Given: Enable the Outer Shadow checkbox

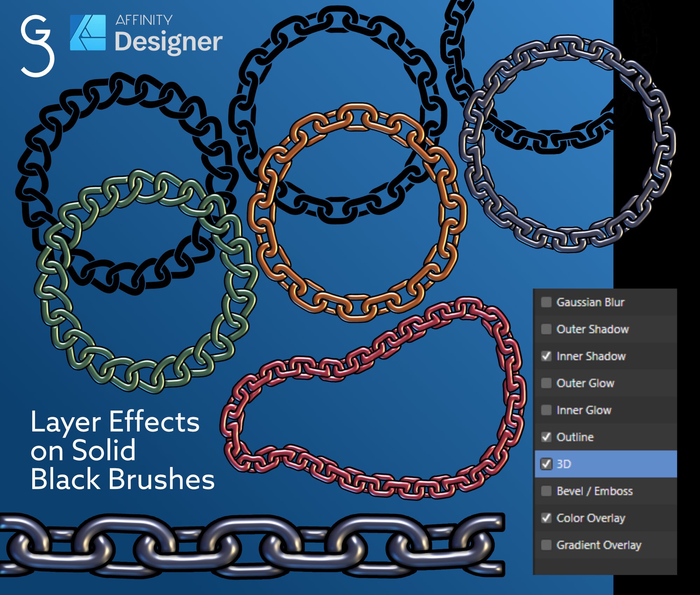Looking at the screenshot, I should (x=546, y=329).
